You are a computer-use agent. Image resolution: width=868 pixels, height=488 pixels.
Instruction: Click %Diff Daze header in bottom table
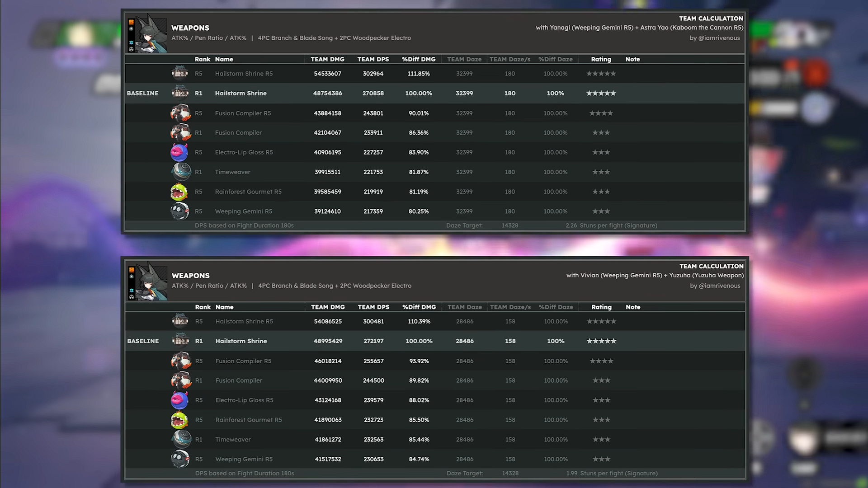click(556, 307)
